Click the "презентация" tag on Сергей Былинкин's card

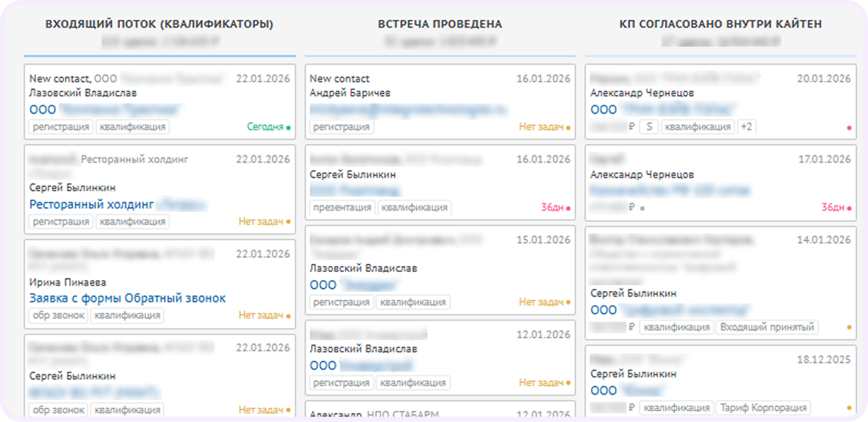point(342,208)
